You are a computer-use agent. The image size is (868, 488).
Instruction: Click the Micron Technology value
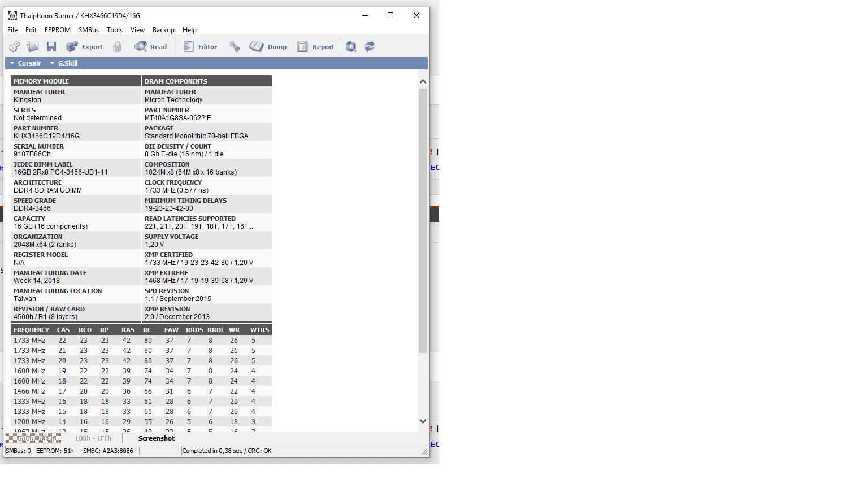click(173, 100)
